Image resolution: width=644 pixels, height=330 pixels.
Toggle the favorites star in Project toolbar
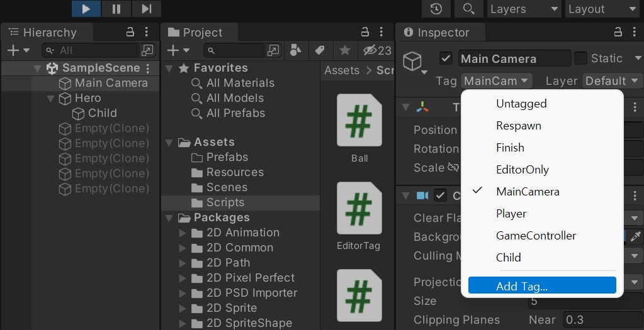345,50
